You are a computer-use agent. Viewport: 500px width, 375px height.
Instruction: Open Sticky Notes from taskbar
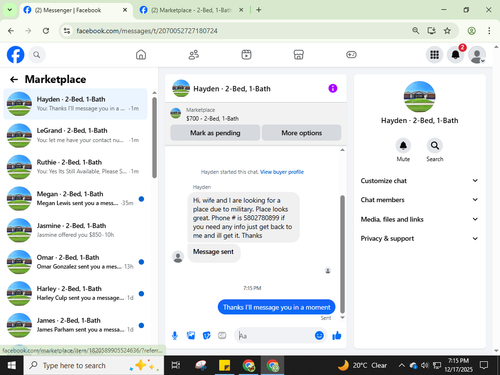[x=224, y=365]
